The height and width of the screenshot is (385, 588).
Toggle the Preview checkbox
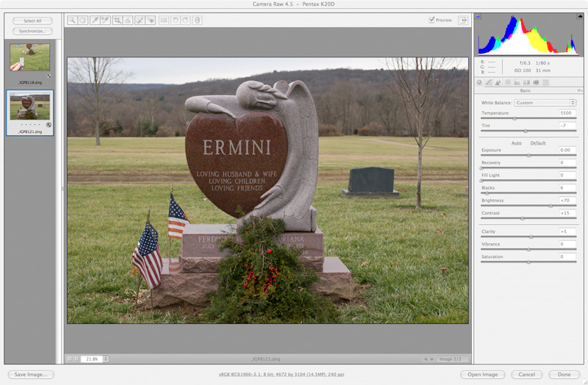point(431,20)
